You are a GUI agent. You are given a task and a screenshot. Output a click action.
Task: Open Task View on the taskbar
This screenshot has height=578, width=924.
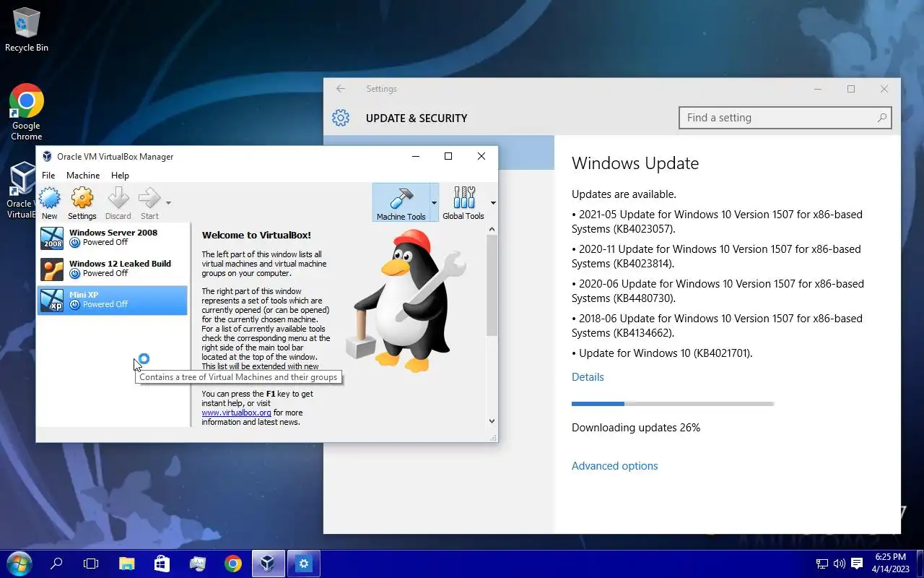click(x=91, y=564)
